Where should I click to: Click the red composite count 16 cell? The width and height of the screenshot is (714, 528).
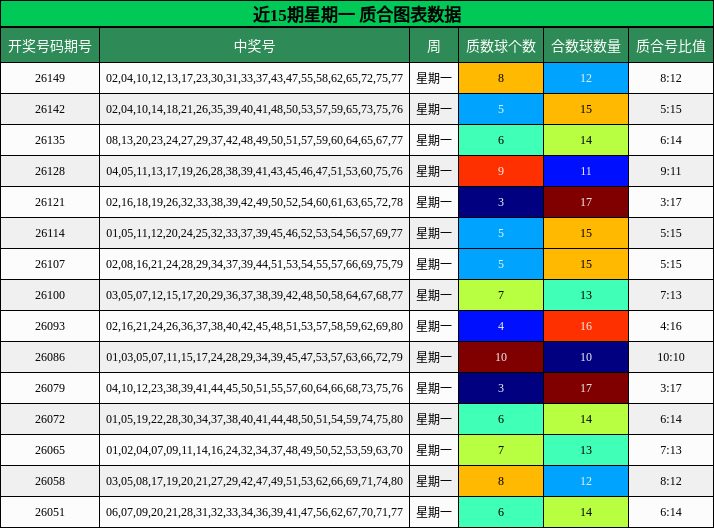coord(586,325)
